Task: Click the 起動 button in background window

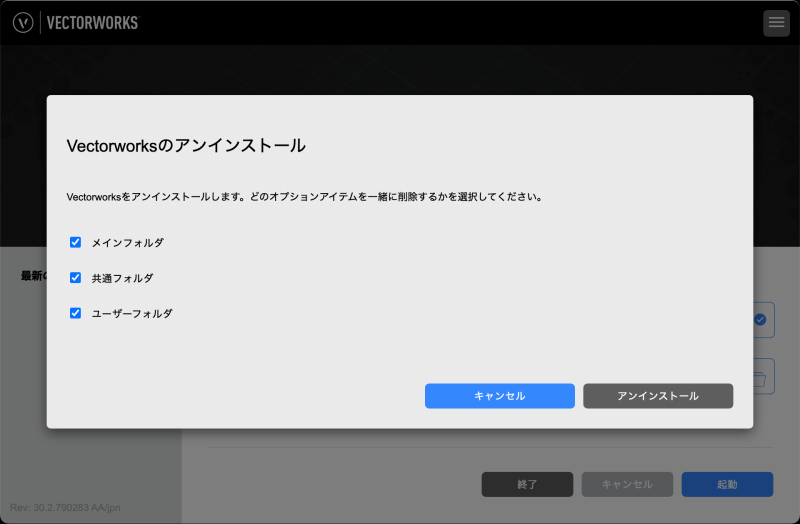Action: [727, 484]
